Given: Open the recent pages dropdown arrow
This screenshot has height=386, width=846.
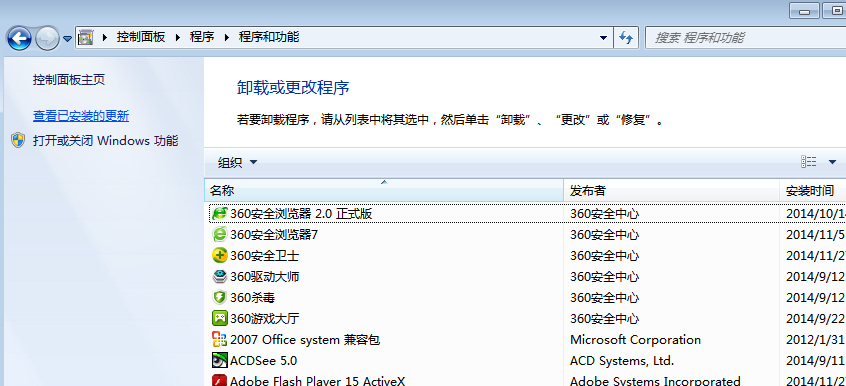Looking at the screenshot, I should [67, 39].
